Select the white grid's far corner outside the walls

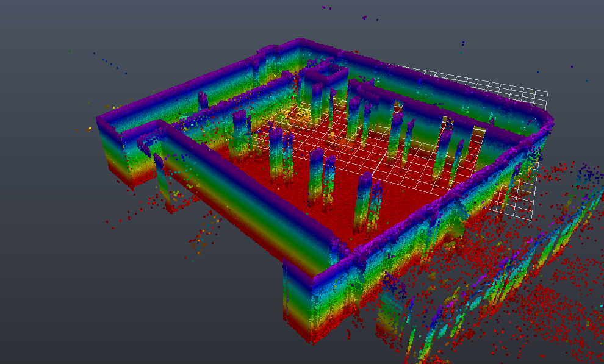[x=547, y=93]
